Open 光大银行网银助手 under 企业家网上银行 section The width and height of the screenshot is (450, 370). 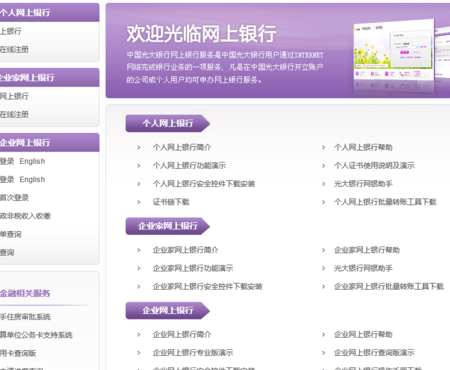pyautogui.click(x=363, y=268)
